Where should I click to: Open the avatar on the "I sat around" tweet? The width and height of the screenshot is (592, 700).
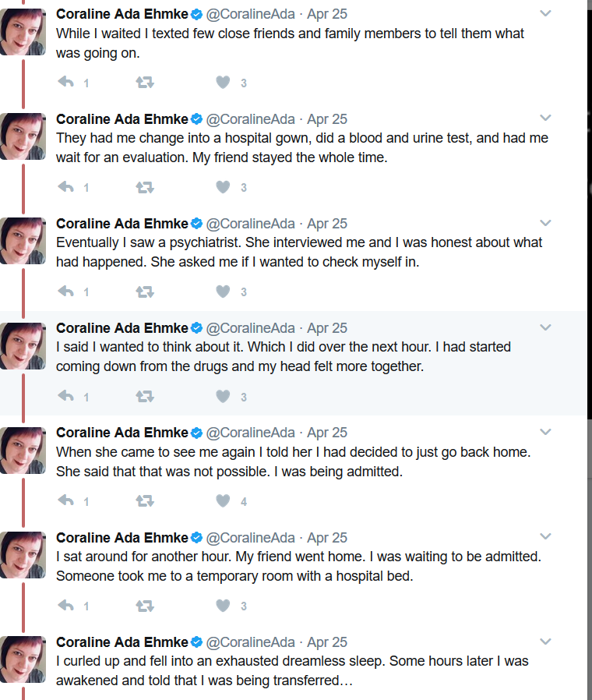tap(23, 555)
